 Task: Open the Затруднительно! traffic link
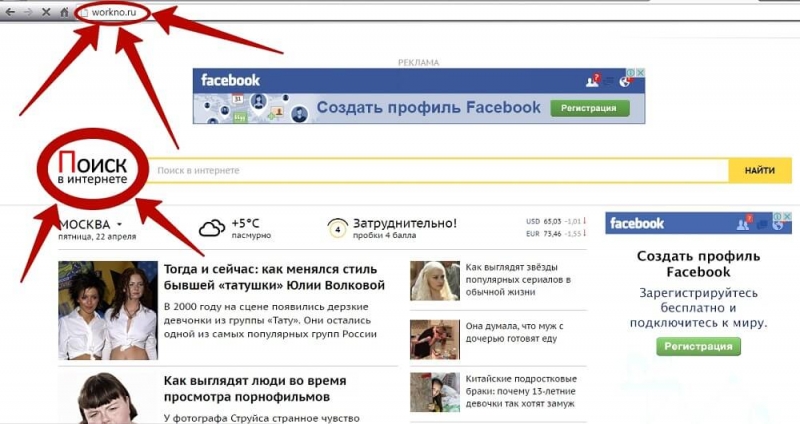click(405, 223)
